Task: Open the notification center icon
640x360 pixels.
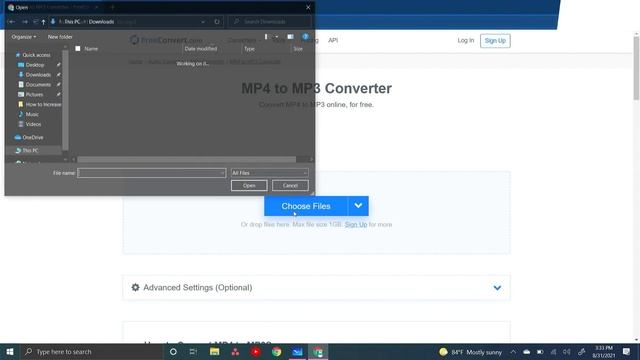Action: click(626, 352)
